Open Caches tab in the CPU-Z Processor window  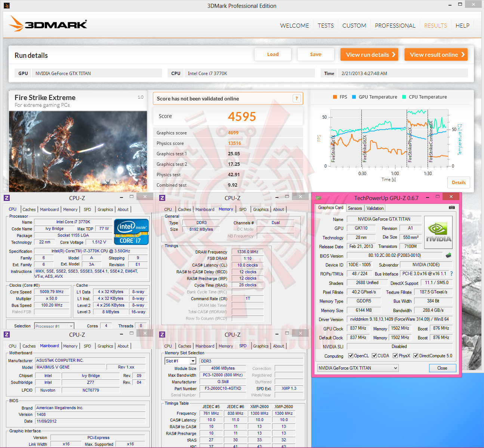(x=29, y=209)
